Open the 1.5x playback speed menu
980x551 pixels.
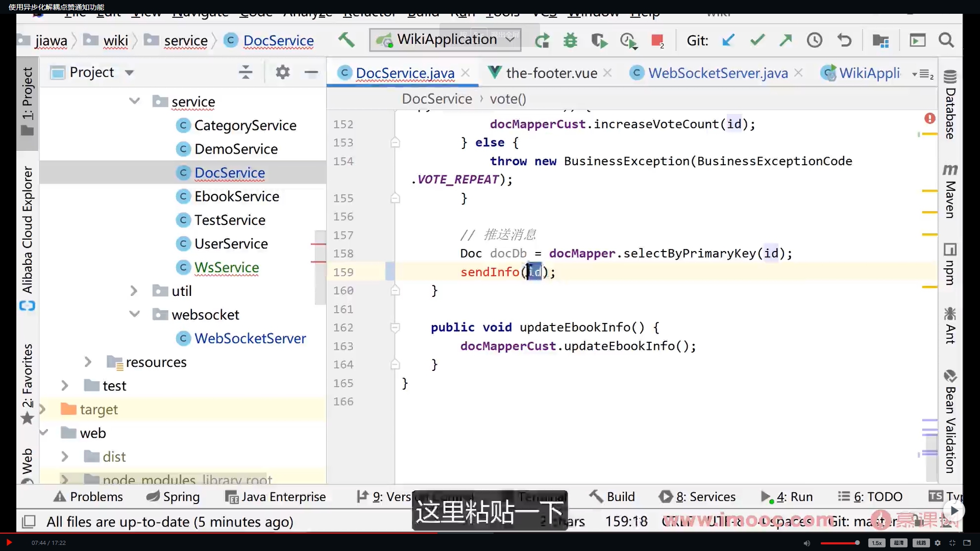click(876, 543)
